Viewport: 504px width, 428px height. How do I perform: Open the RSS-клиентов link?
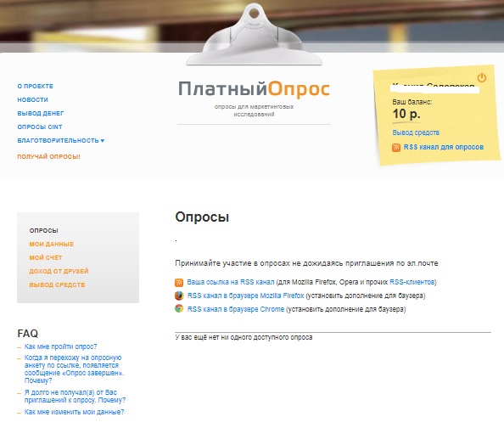(412, 282)
